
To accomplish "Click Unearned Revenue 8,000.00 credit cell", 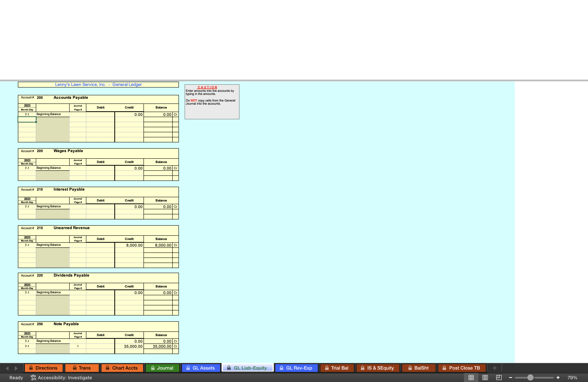I will click(129, 245).
